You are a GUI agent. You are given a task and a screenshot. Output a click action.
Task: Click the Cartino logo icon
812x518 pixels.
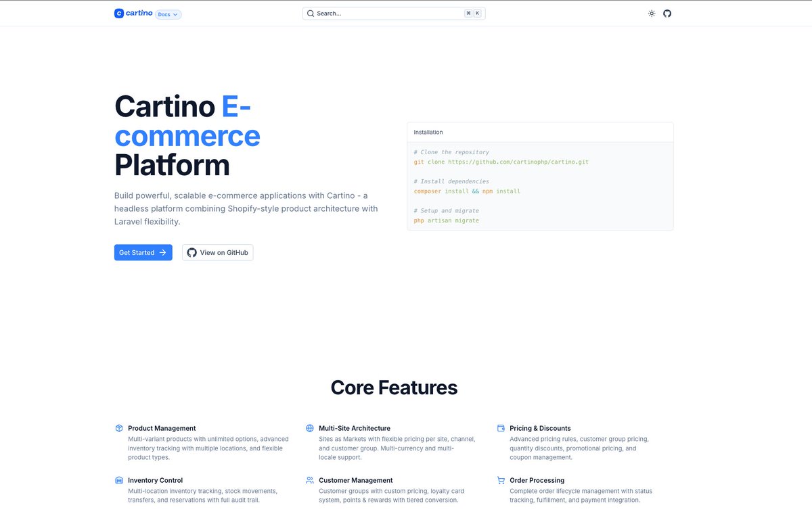click(119, 14)
